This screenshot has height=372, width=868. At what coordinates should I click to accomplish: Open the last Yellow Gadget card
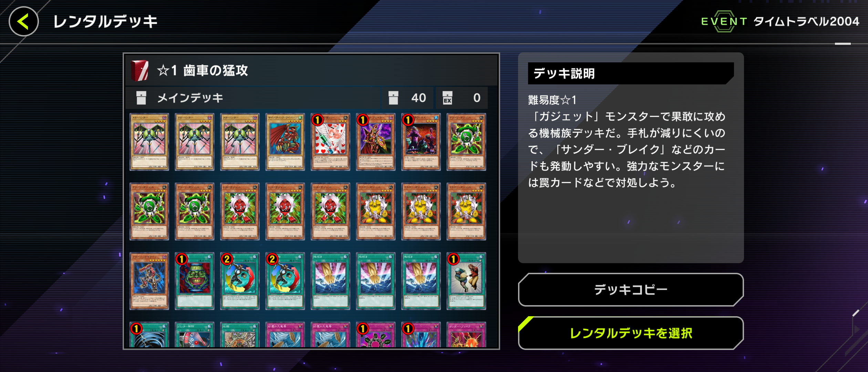click(466, 211)
